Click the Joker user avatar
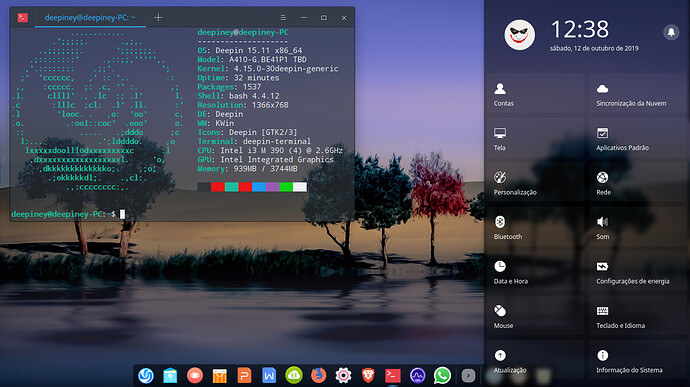Viewport: 690px width, 387px height. coord(519,35)
